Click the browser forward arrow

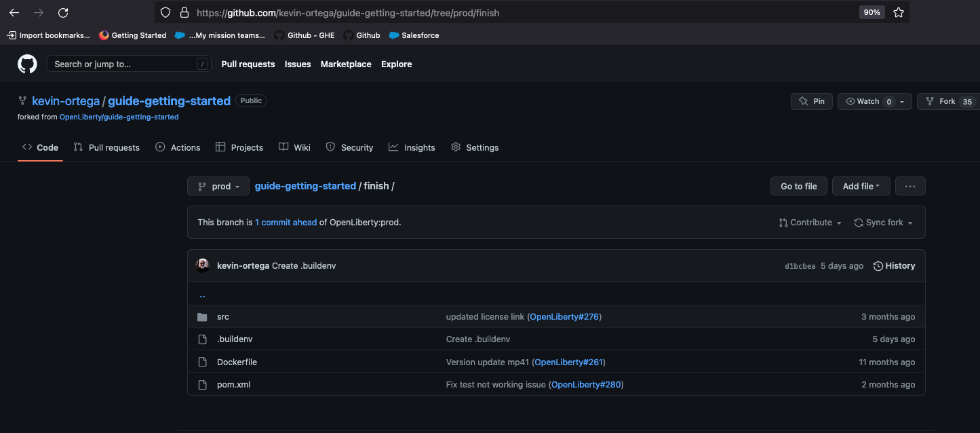(39, 13)
